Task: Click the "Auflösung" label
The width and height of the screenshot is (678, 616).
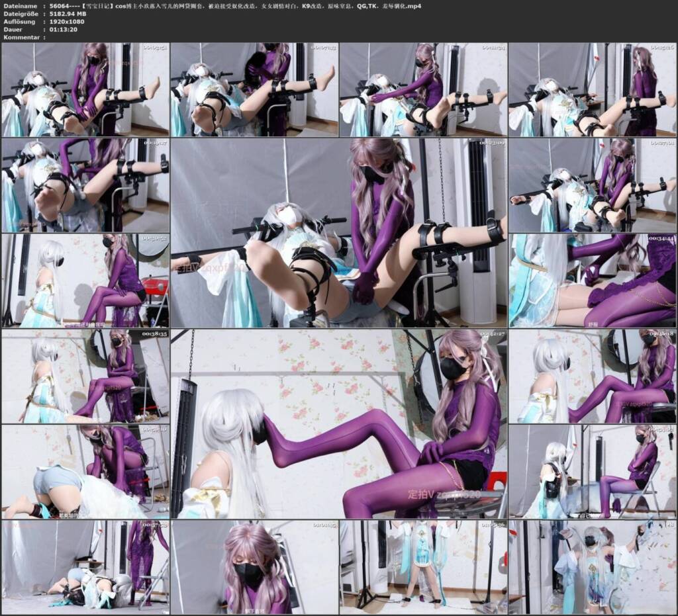Action: click(19, 22)
